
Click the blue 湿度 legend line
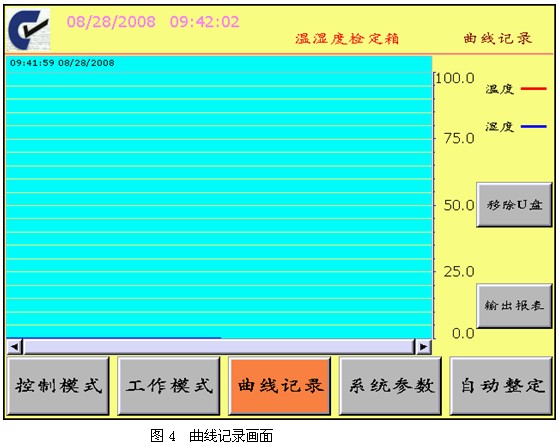pos(533,126)
